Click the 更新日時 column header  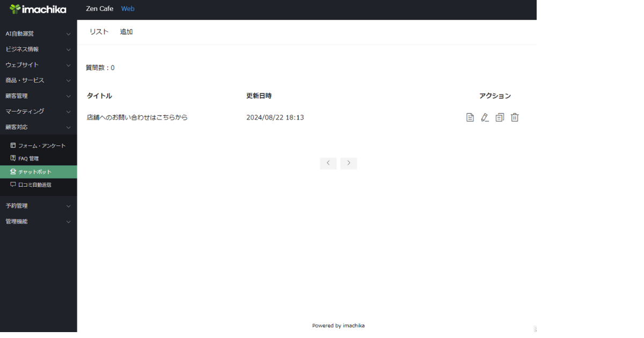point(259,96)
